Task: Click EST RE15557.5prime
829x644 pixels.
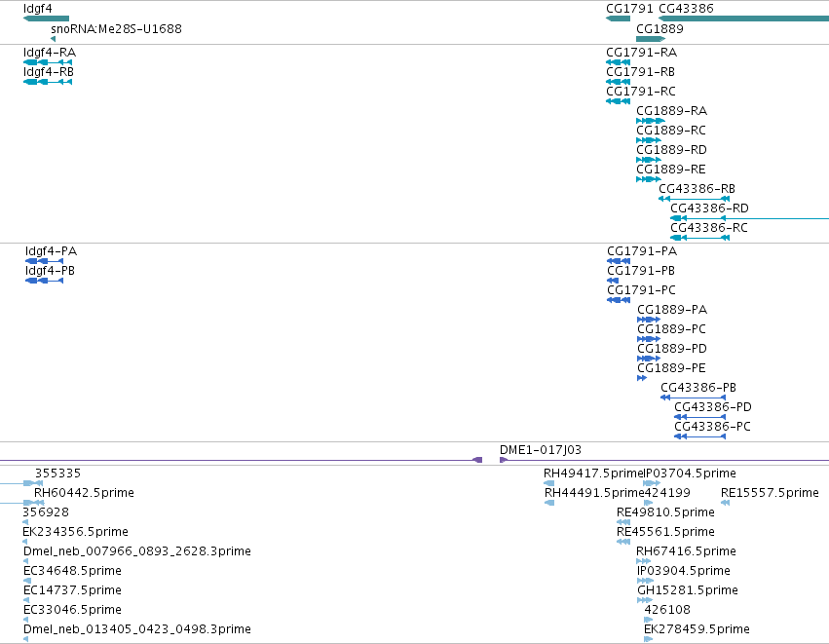Action: click(x=770, y=493)
